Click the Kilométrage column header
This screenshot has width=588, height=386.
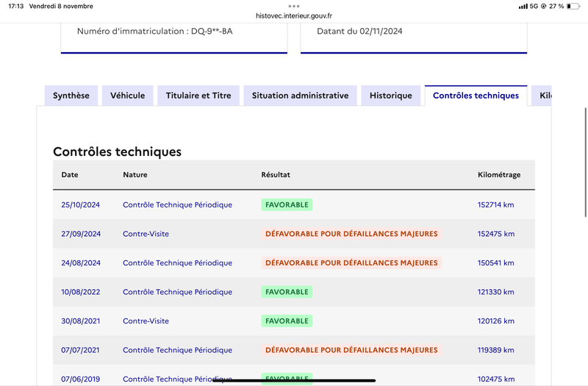[x=499, y=175]
